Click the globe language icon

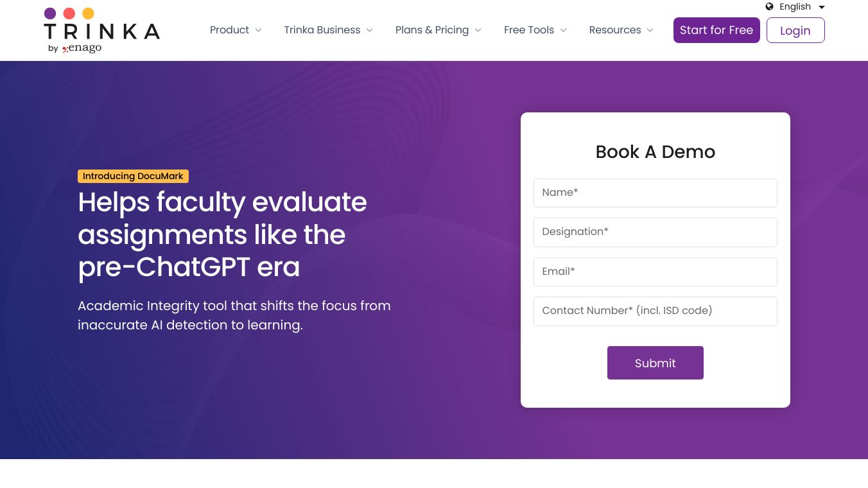click(x=770, y=6)
